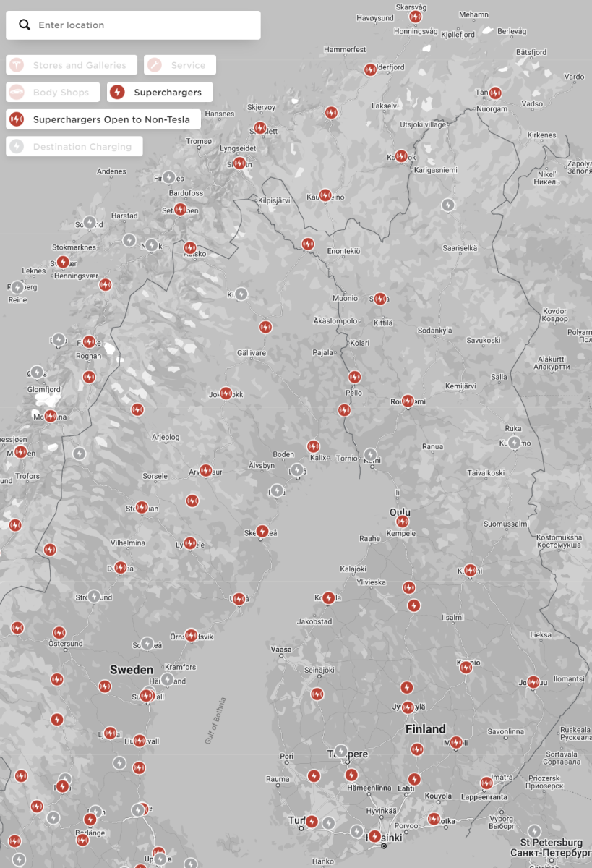Click the gray charger pin at Strömsund

point(94,596)
